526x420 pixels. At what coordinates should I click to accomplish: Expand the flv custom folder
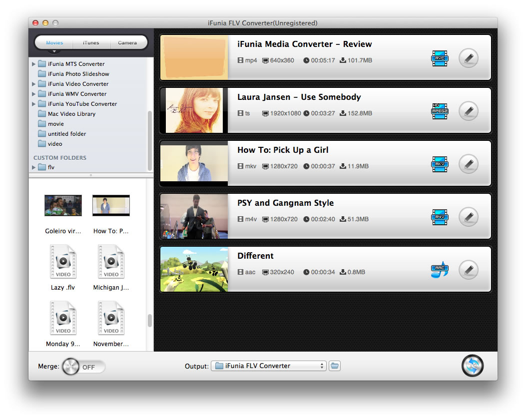click(33, 167)
